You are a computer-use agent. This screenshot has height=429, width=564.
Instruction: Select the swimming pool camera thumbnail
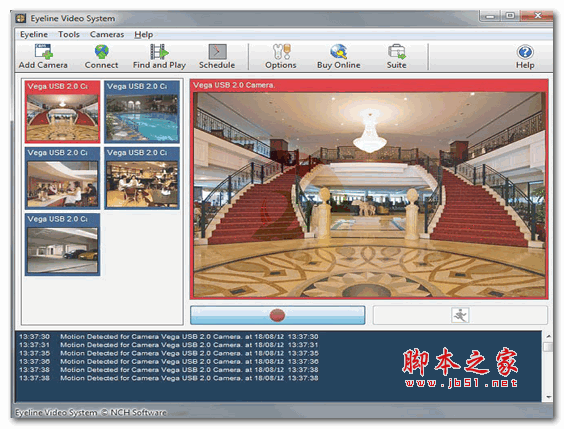click(x=142, y=111)
